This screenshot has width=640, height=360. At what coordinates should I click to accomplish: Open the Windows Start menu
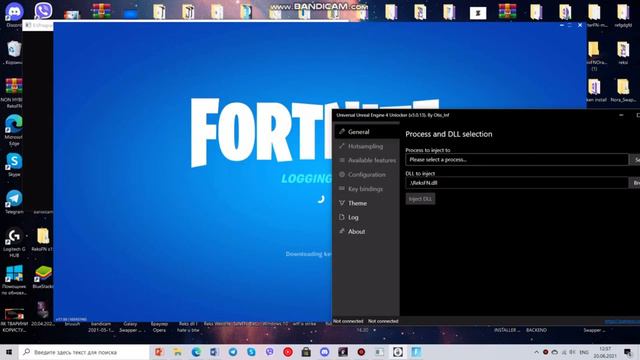click(9, 352)
